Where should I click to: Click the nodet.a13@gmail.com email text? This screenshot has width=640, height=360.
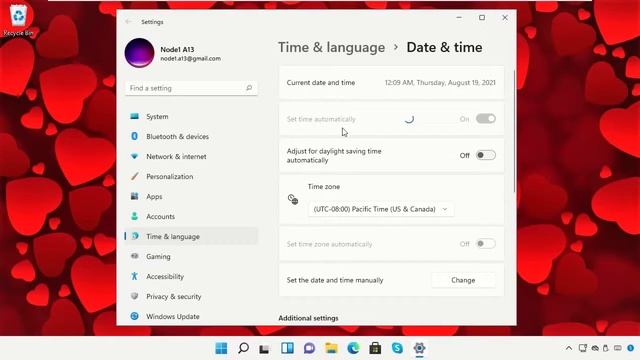(191, 58)
